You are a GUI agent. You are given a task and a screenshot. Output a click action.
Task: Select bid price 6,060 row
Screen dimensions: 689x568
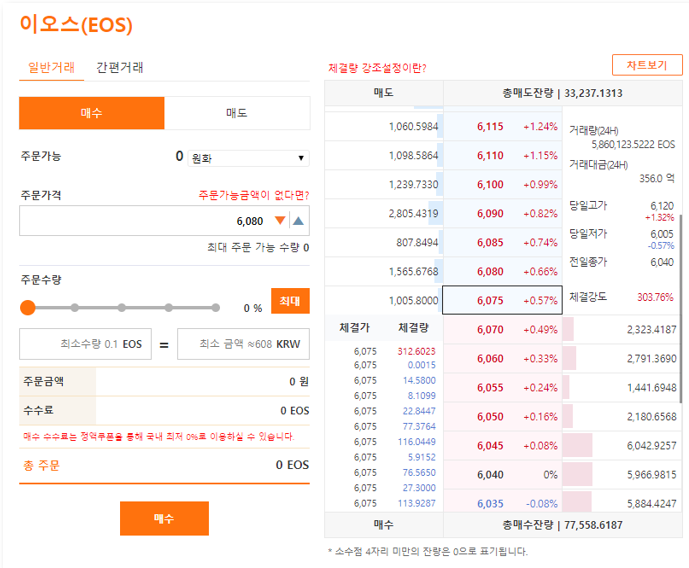coord(503,358)
